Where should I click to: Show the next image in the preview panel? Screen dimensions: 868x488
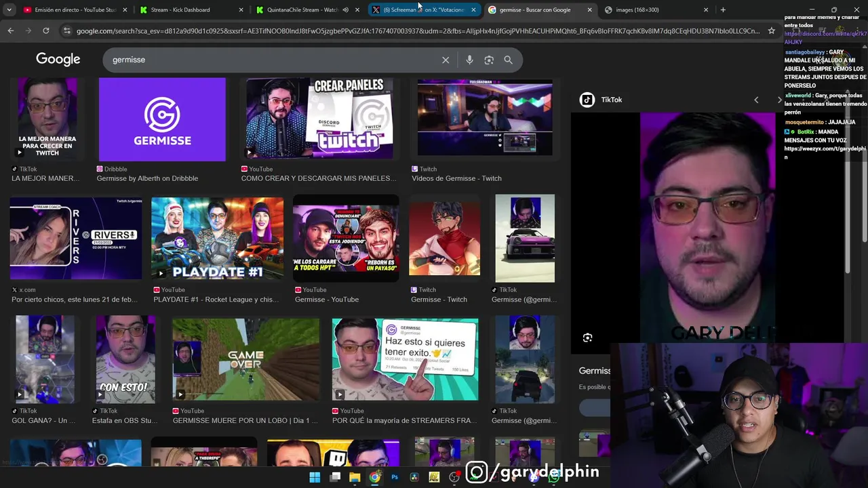point(779,100)
